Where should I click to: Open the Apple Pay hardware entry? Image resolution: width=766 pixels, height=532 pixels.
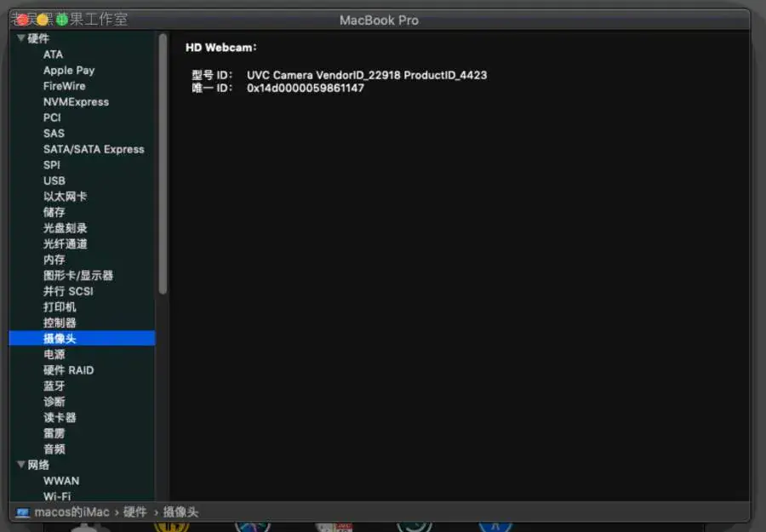point(69,71)
